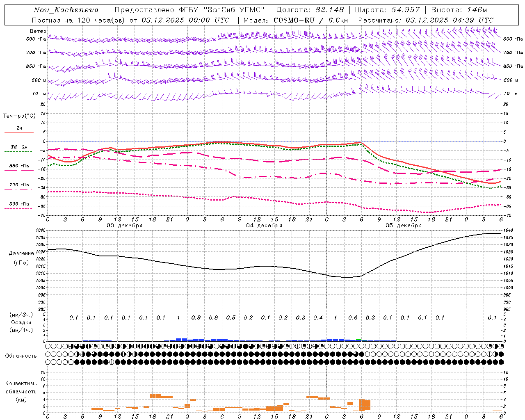Click the 500 гПа temperature legend entry
This screenshot has width=525, height=420.
[x=19, y=204]
